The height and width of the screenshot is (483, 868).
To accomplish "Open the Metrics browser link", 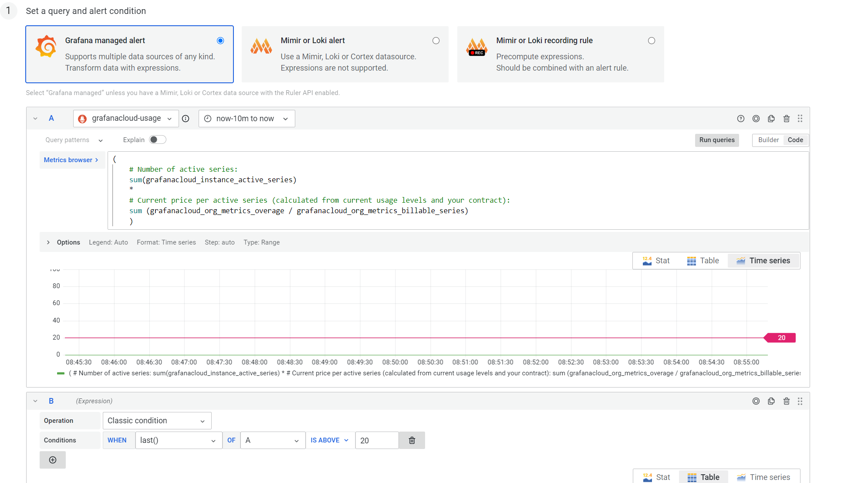I will tap(71, 160).
